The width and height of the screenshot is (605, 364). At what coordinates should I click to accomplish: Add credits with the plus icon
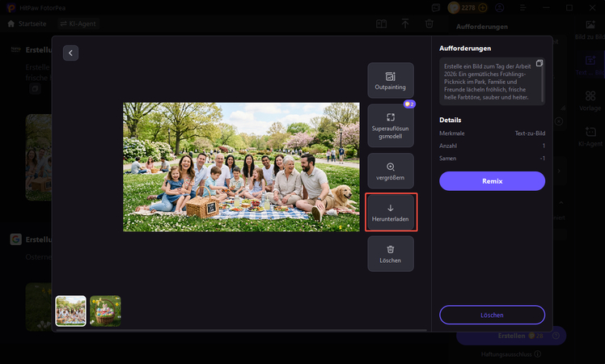point(483,8)
